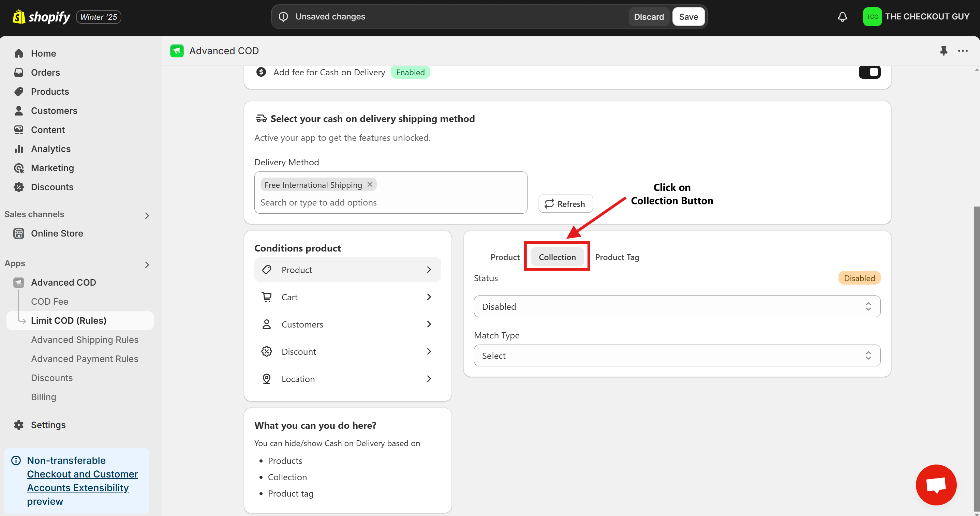
Task: Open the Customers condition row
Action: 347,324
